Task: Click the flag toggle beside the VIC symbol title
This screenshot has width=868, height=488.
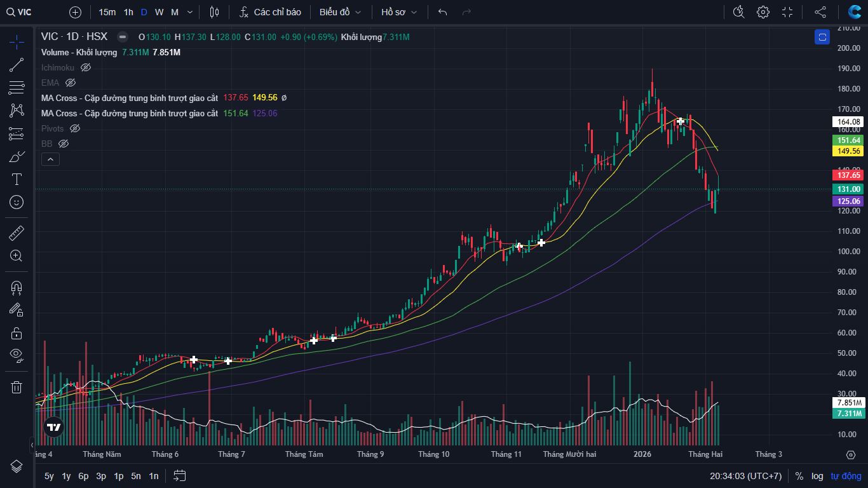Action: [x=123, y=37]
